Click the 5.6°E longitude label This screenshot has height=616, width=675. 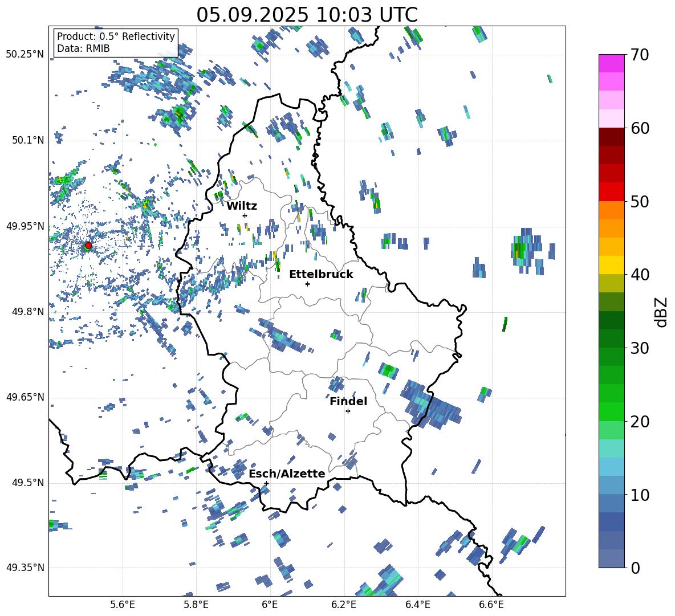(x=123, y=605)
